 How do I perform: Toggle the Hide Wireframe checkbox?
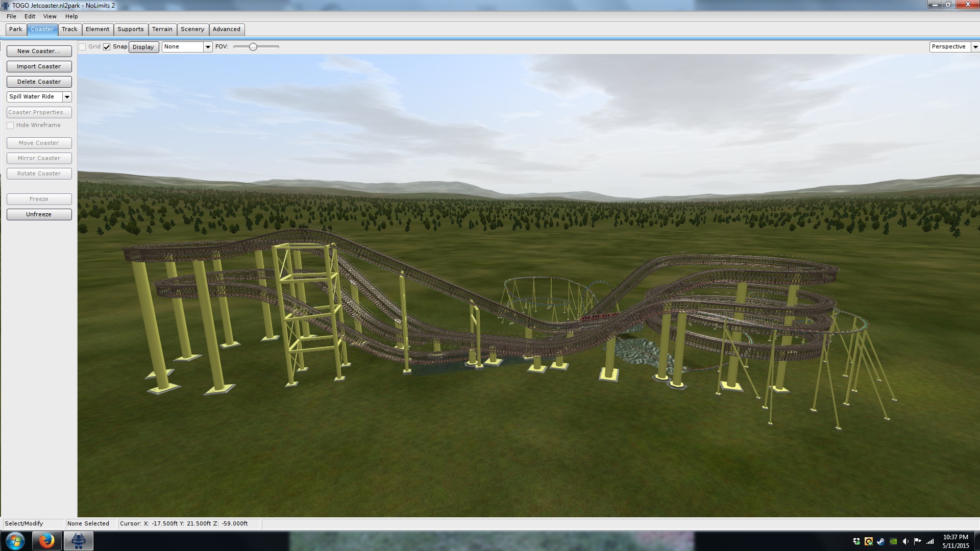(x=10, y=126)
